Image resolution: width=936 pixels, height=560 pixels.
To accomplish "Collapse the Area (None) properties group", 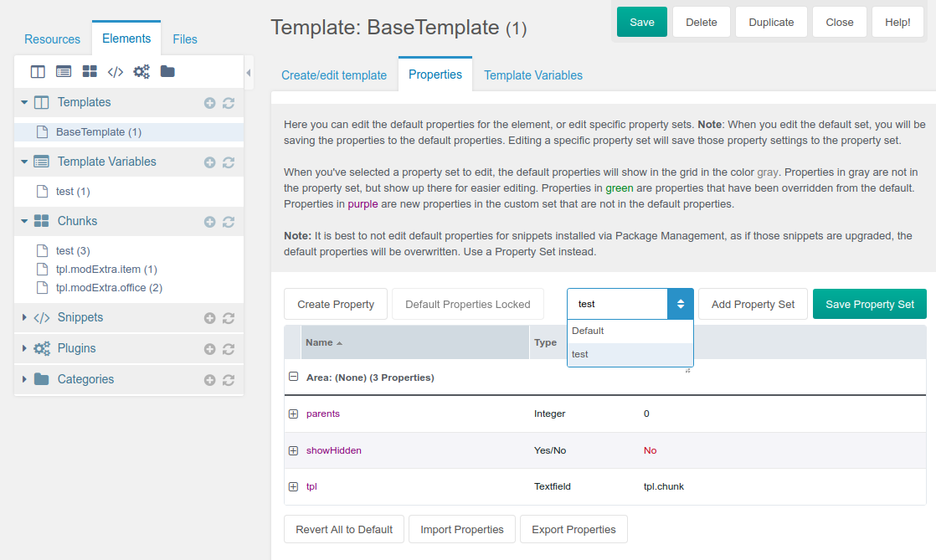I will pyautogui.click(x=293, y=377).
